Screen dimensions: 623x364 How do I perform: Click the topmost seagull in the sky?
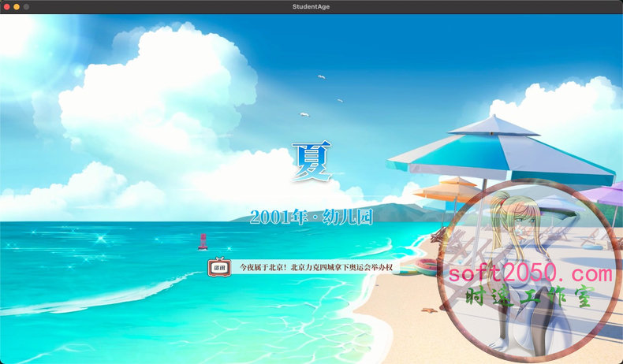coord(322,77)
